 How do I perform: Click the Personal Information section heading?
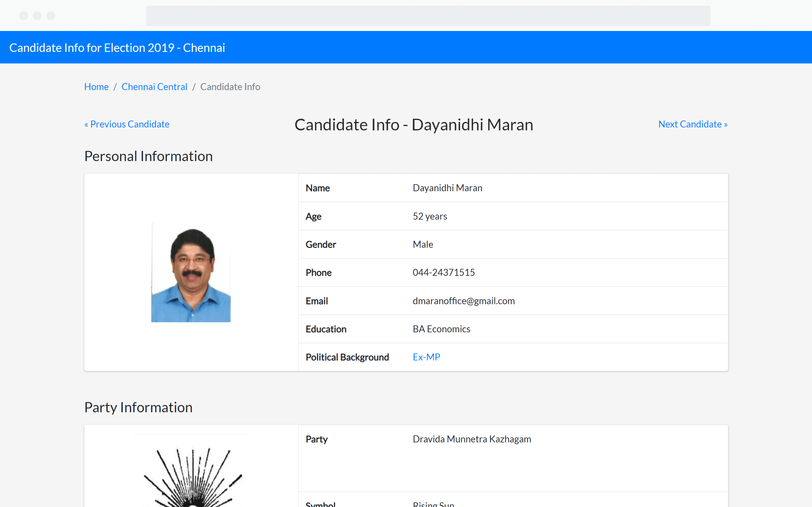(x=148, y=156)
